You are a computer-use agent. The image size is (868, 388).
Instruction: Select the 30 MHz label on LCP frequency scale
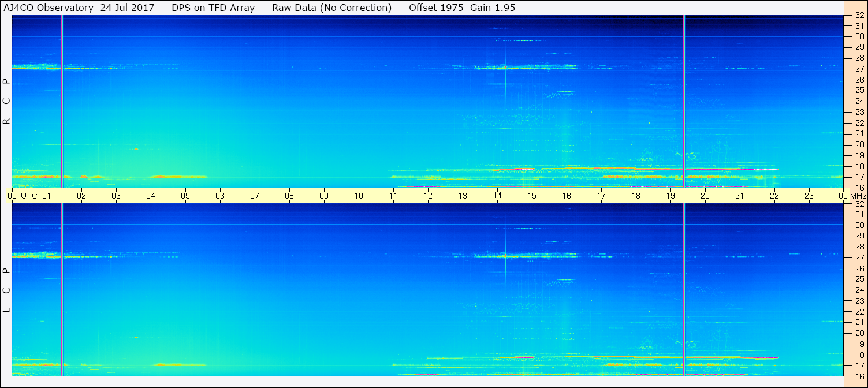(x=859, y=225)
